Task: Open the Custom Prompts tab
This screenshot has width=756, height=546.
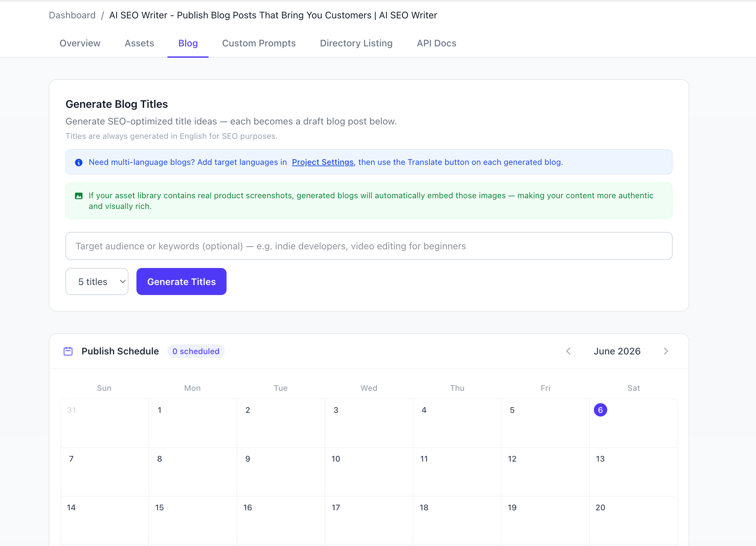Action: (259, 43)
